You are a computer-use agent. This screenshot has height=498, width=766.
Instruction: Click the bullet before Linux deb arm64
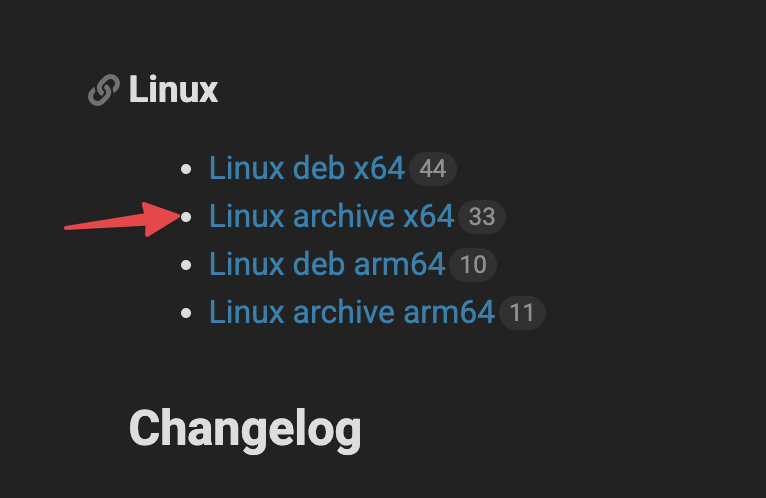tap(186, 265)
